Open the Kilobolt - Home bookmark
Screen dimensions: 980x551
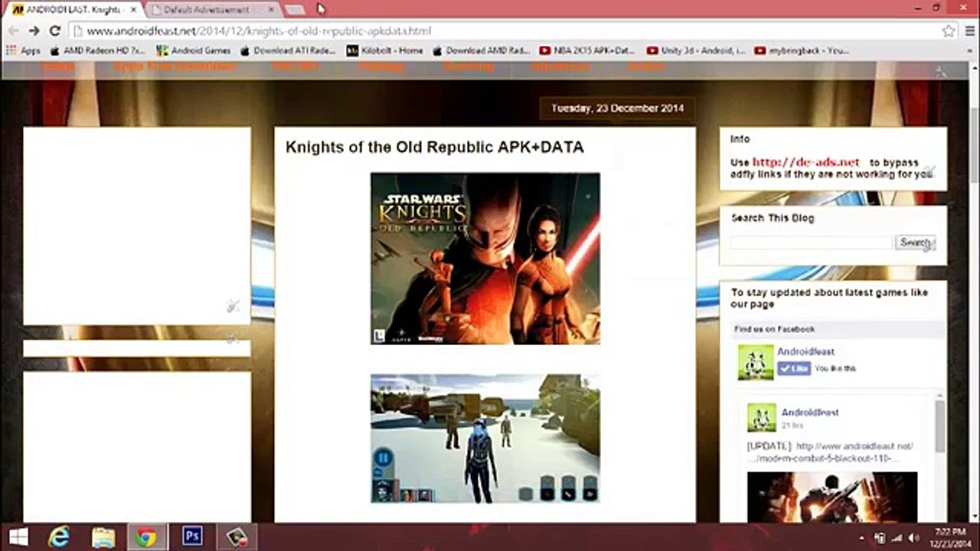[384, 51]
